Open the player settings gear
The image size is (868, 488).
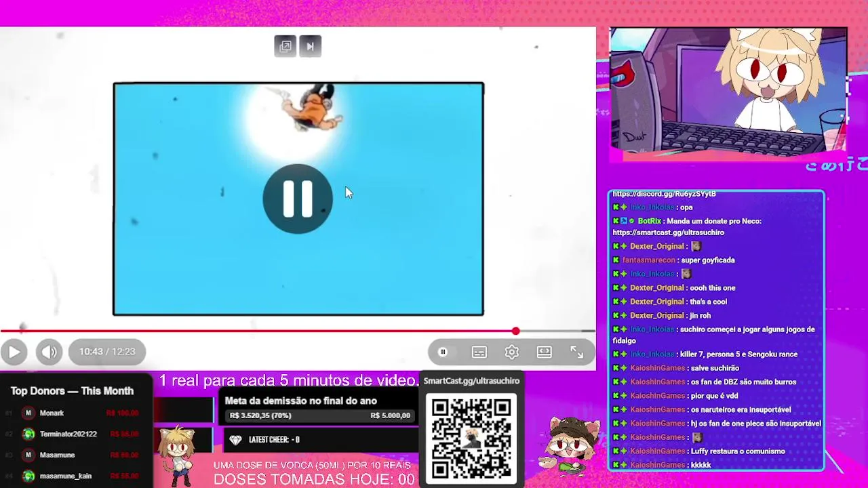point(512,352)
